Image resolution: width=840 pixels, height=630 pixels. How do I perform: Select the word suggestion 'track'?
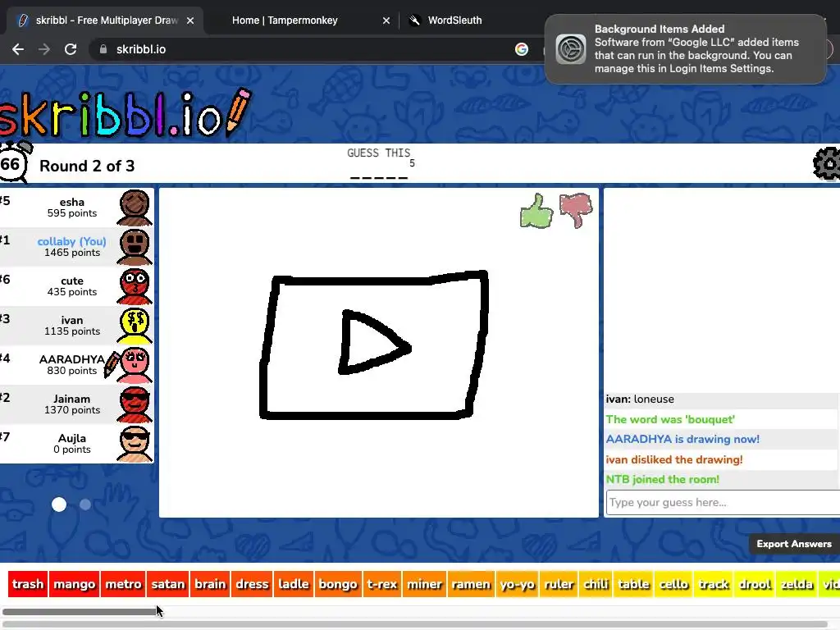click(x=714, y=584)
